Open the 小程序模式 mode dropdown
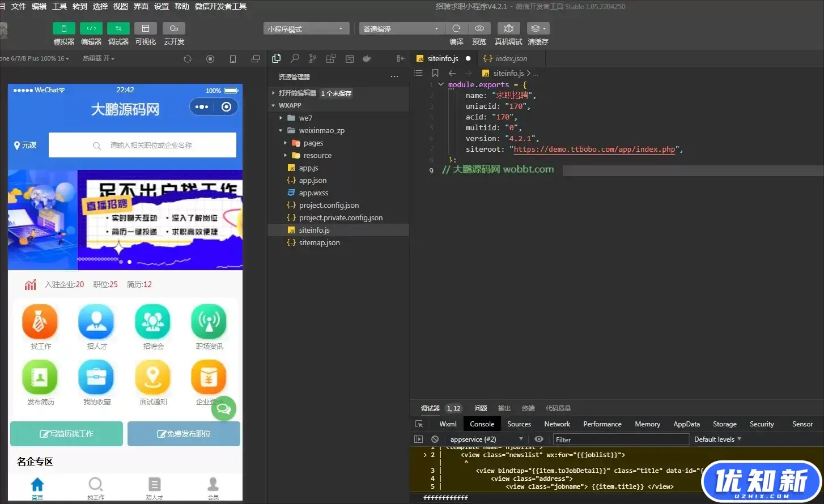824x504 pixels. coord(305,29)
